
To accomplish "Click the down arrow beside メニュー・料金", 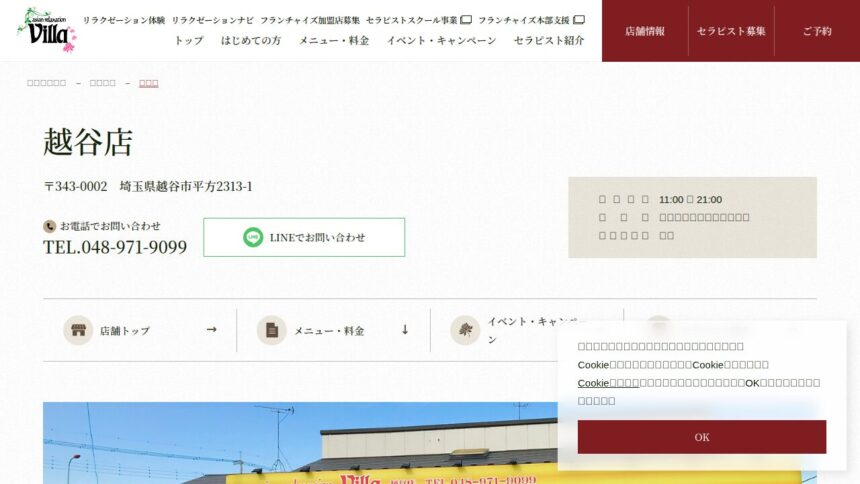I will [405, 330].
